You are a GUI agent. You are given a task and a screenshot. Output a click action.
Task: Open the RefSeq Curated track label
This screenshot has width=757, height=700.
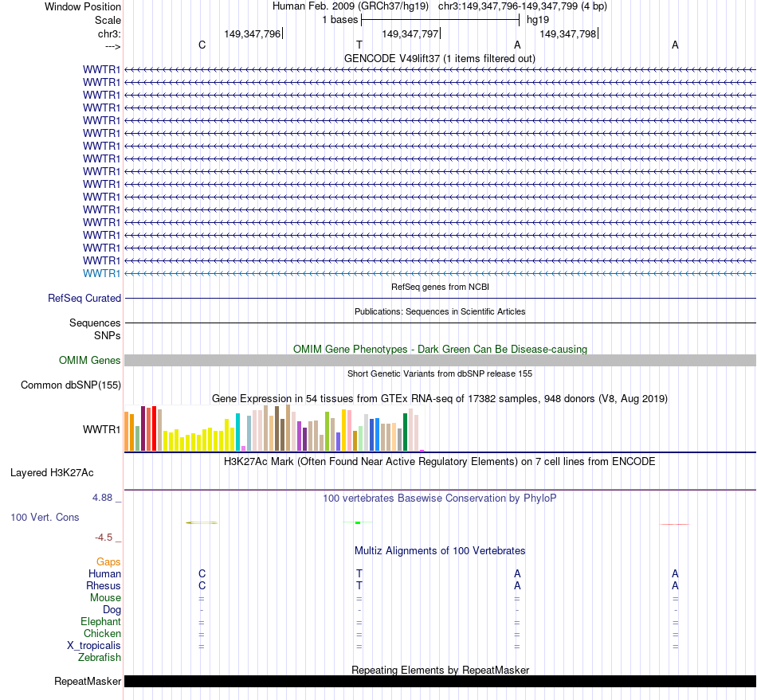click(84, 298)
